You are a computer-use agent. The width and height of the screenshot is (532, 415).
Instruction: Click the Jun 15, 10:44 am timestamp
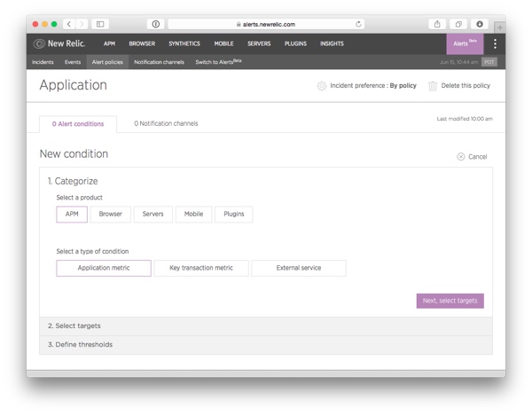tap(458, 62)
